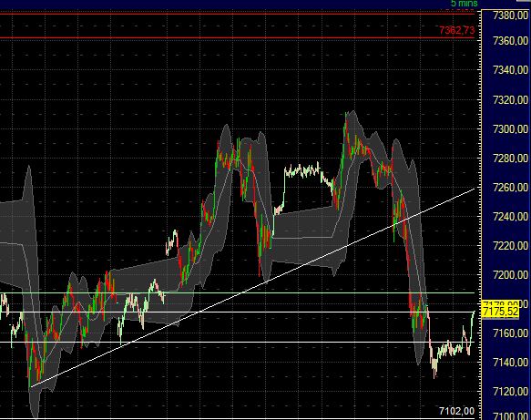
Task: Select the white ascending trendline
Action: tap(252, 288)
